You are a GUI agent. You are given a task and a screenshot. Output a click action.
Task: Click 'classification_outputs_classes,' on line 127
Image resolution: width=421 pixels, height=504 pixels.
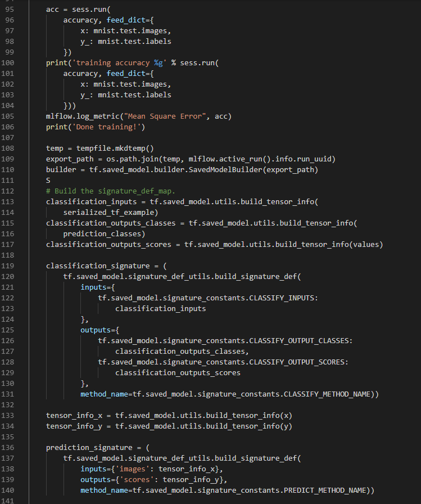click(x=182, y=352)
